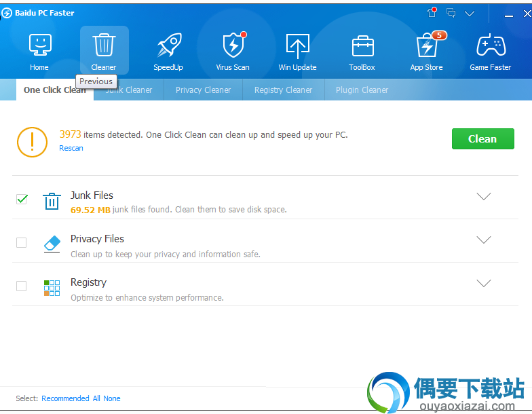Select All items link
The image size is (532, 414).
pyautogui.click(x=96, y=398)
